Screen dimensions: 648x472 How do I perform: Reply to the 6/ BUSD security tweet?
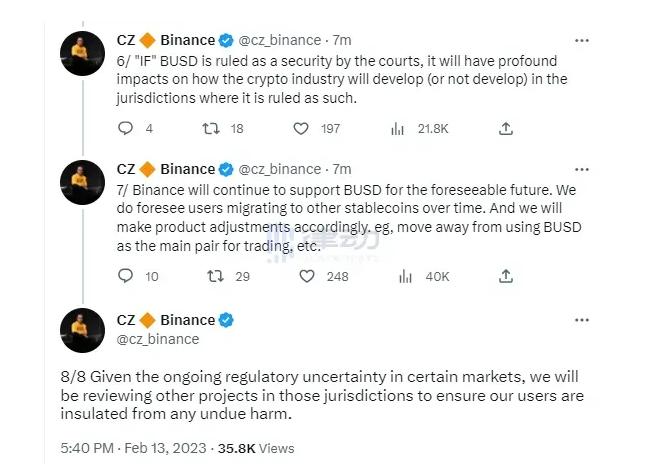pos(125,128)
